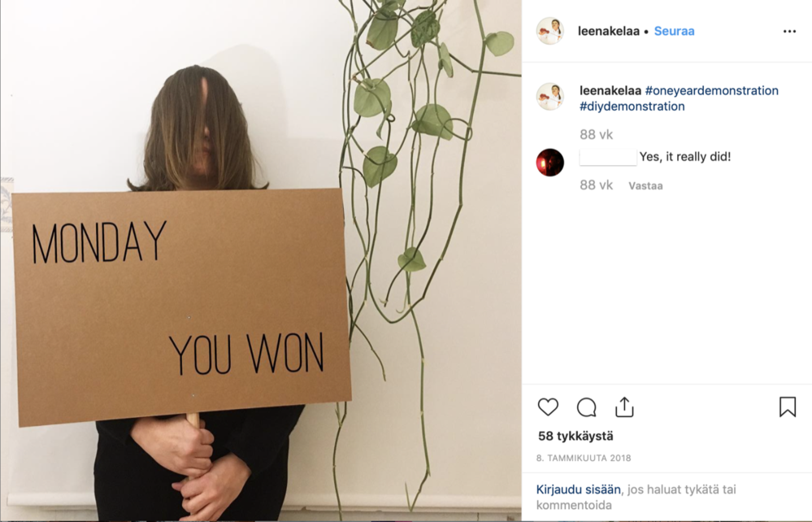Click the 88 vk comment timestamp
Viewport: 812px width, 522px height.
tap(596, 185)
